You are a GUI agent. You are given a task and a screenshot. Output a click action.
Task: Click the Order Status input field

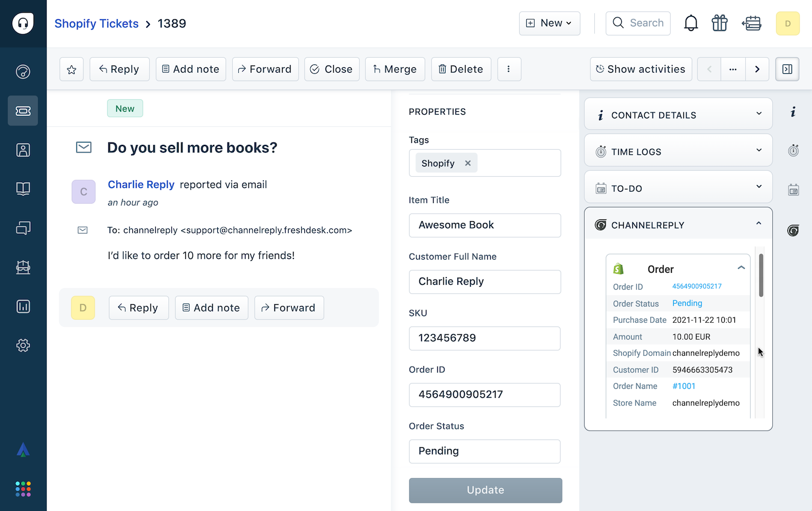[485, 451]
